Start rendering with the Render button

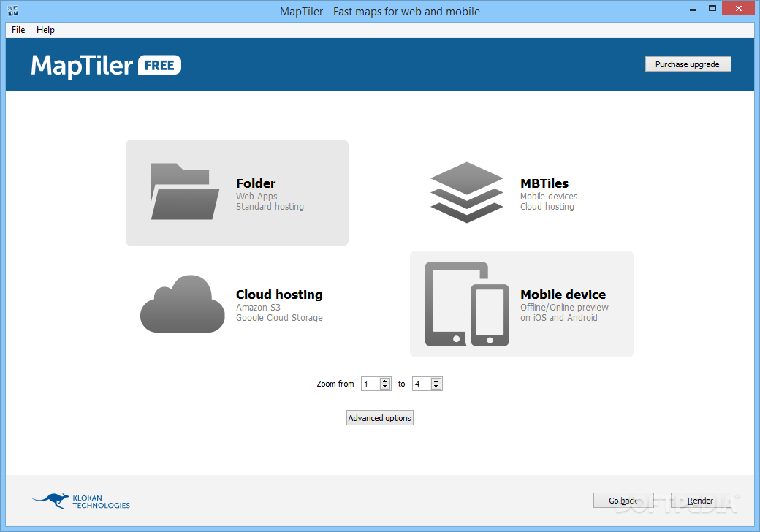pos(700,501)
